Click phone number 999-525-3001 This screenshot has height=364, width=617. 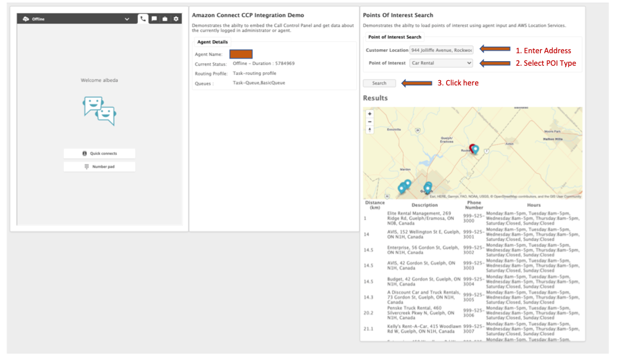pyautogui.click(x=473, y=234)
